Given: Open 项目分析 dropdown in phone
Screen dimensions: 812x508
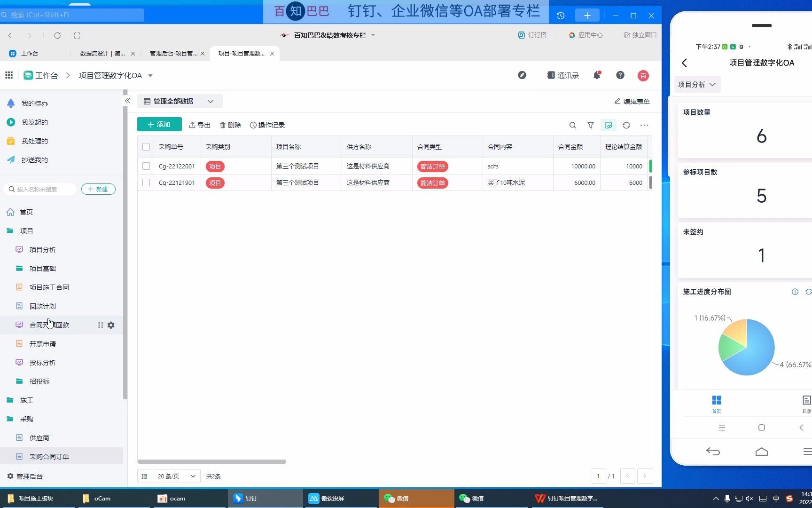Looking at the screenshot, I should point(697,84).
